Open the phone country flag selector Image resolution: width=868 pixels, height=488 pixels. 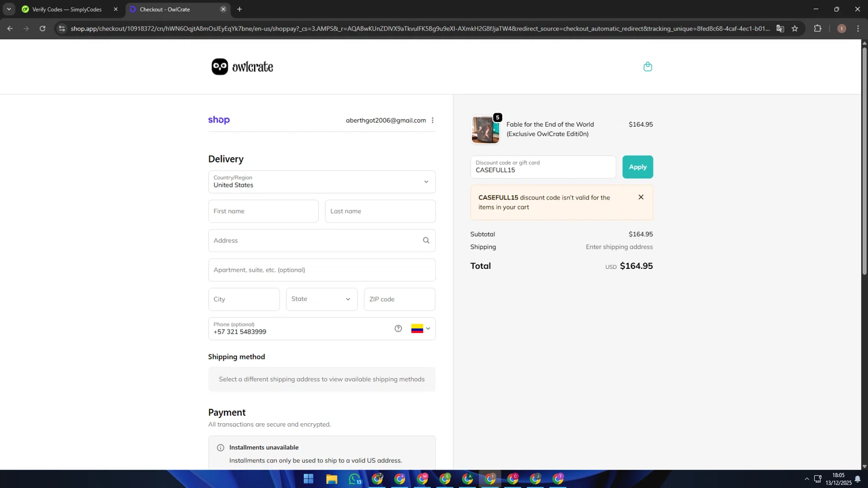(421, 328)
